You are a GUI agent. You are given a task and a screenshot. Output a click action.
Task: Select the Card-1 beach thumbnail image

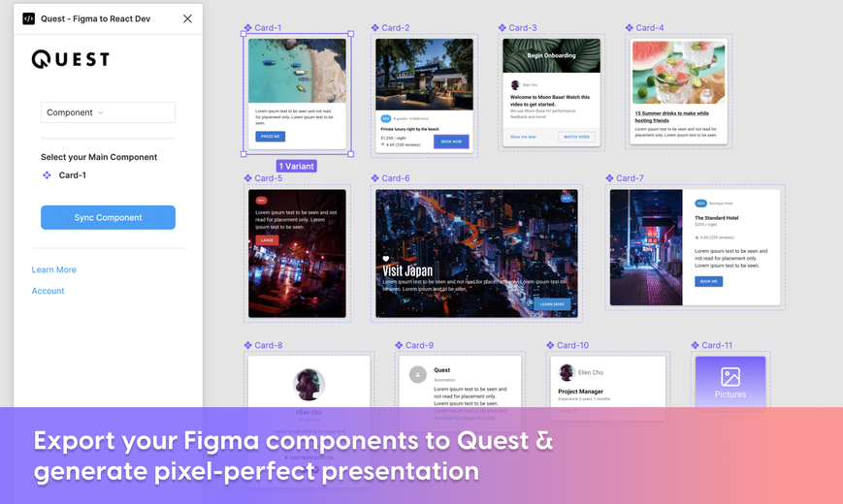click(297, 71)
